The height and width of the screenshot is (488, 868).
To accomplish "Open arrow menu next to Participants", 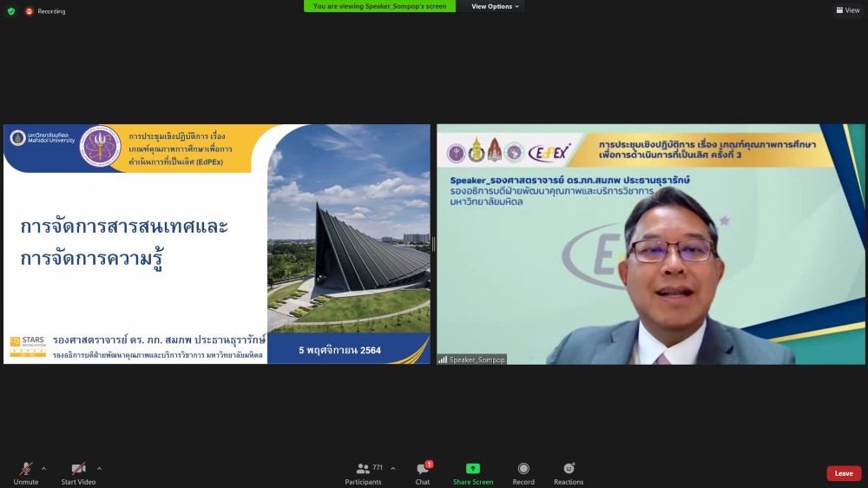I will click(x=392, y=468).
